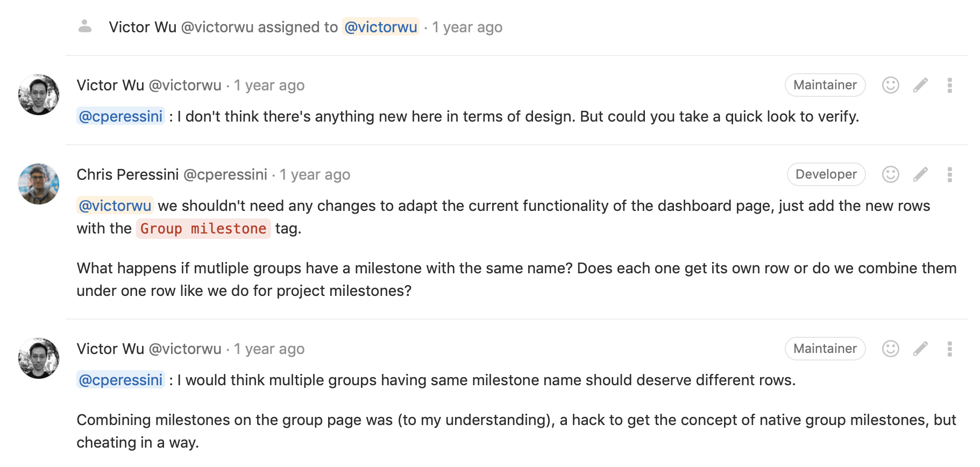Open more actions on Victor's bottom comment
980x467 pixels.
[x=950, y=349]
